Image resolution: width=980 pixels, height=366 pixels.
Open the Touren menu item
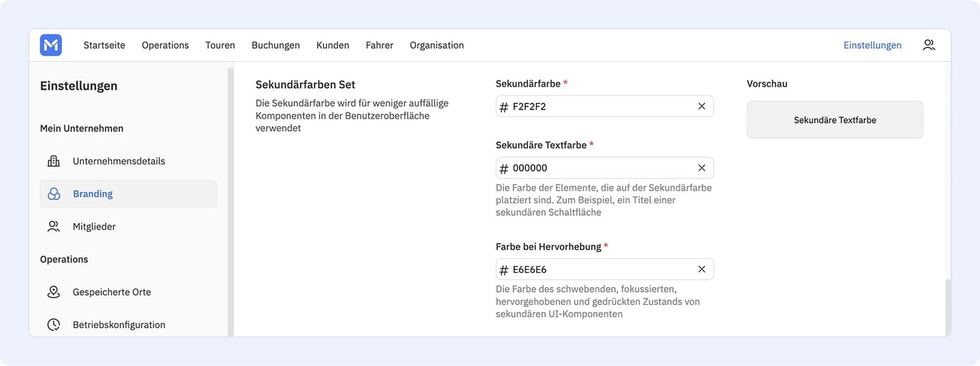pyautogui.click(x=220, y=45)
